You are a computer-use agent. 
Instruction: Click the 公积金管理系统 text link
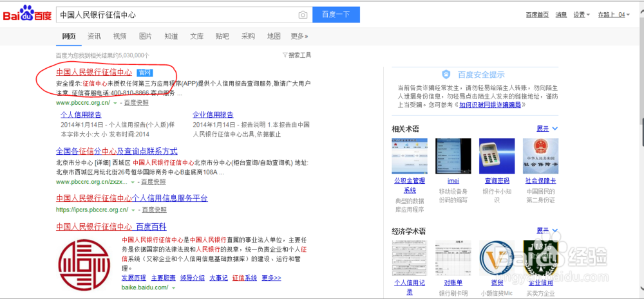(410, 185)
